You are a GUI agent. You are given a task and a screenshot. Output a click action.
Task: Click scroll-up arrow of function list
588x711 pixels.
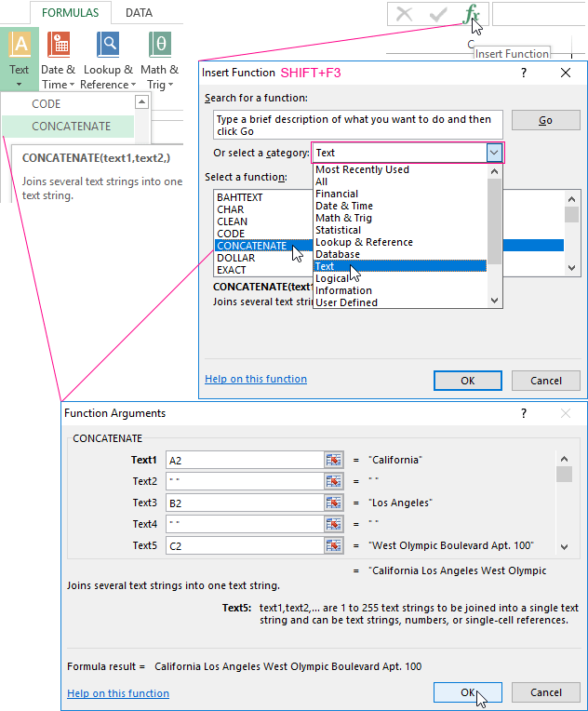571,199
